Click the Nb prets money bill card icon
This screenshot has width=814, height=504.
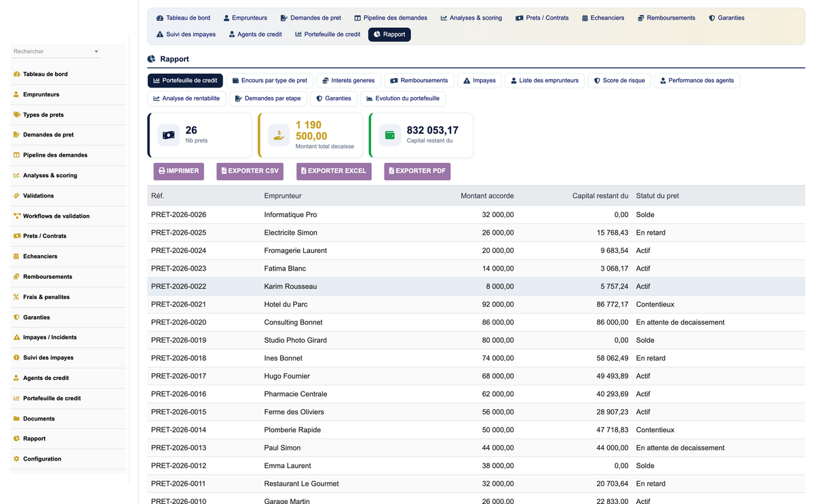point(169,136)
